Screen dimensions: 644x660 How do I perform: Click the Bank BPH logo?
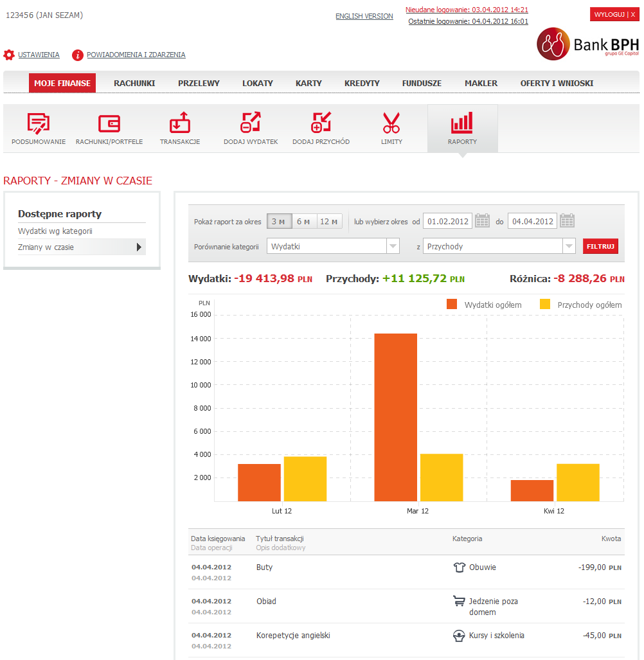tap(587, 44)
